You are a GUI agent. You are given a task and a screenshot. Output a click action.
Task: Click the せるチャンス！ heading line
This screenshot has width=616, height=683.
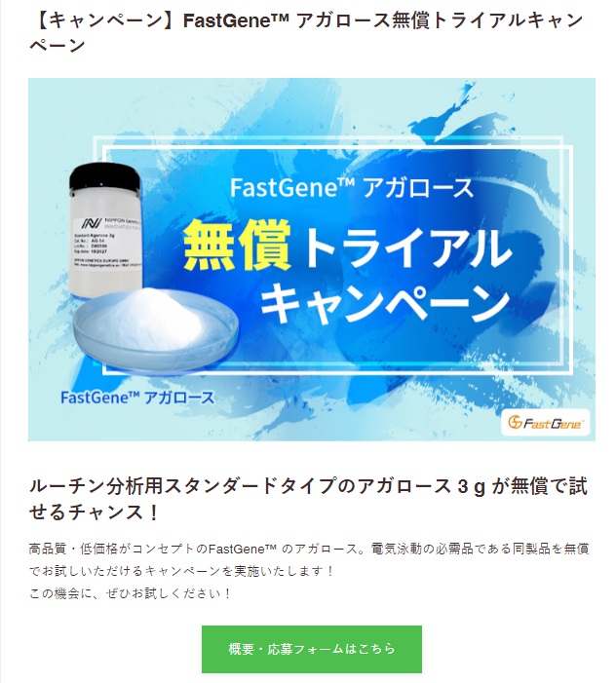94,512
